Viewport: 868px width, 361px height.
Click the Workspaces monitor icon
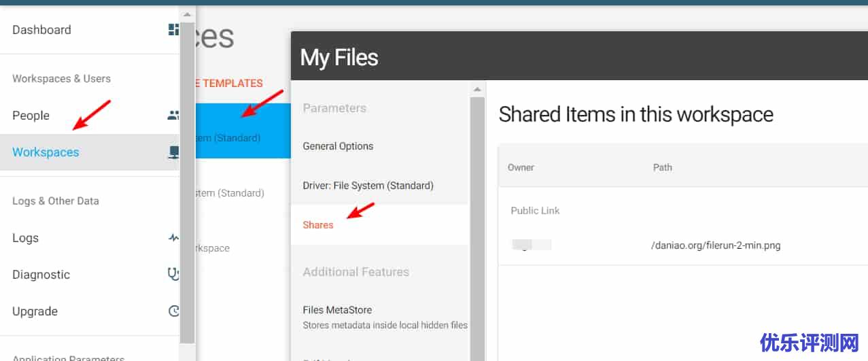click(173, 152)
